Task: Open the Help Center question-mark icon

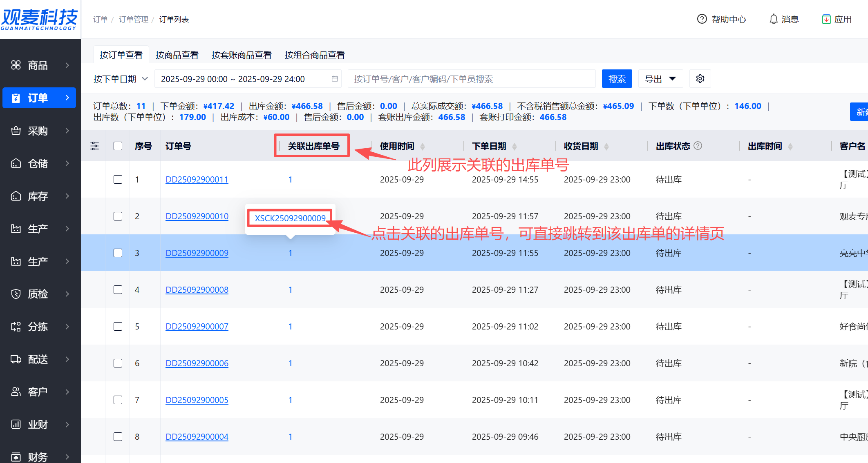Action: tap(702, 19)
